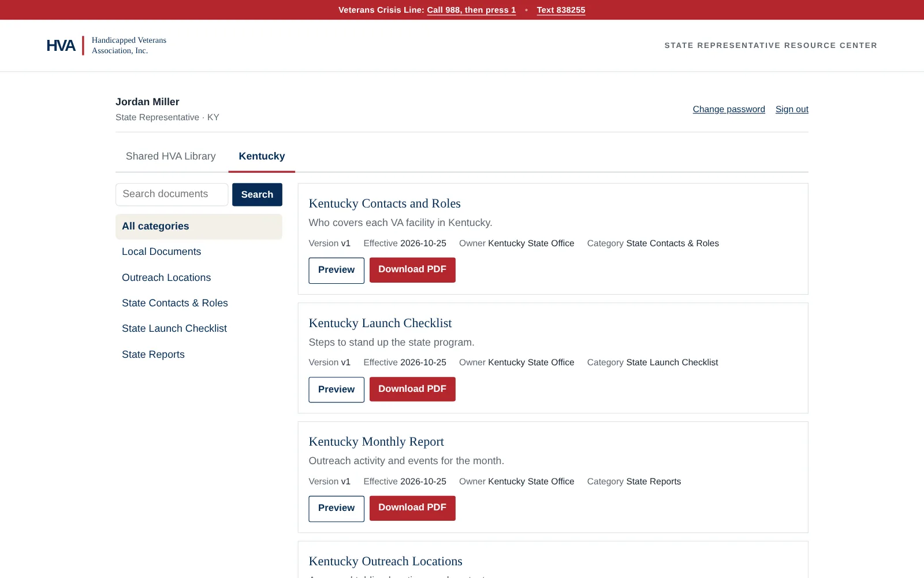Open the Text 838255 crisis link
The width and height of the screenshot is (924, 578).
click(x=561, y=10)
